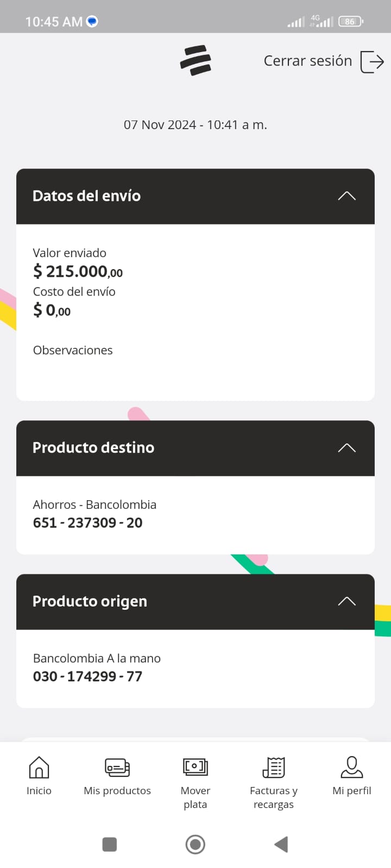Screen dimensions: 391x868
Task: Tap the destination account number 651-237309-20
Action: tap(87, 522)
